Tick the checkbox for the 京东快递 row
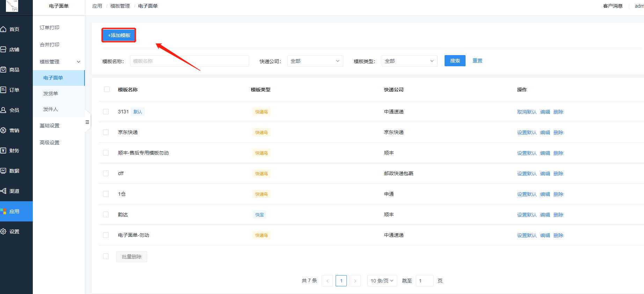The width and height of the screenshot is (644, 294). (106, 132)
